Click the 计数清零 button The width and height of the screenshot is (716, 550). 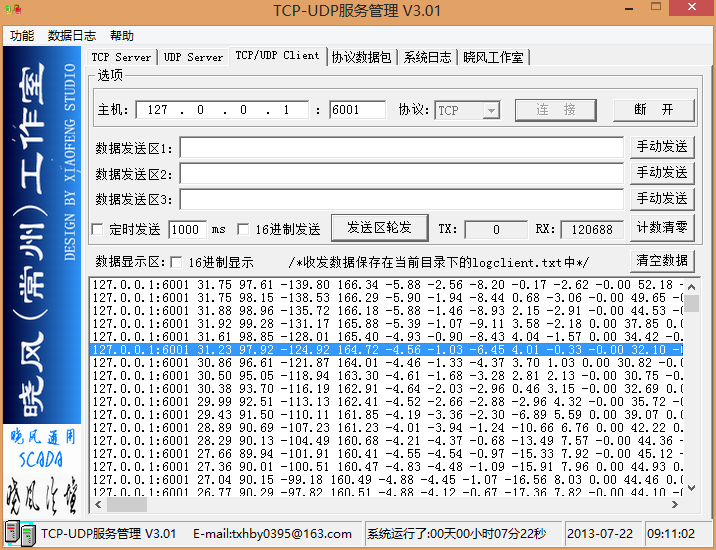[662, 227]
